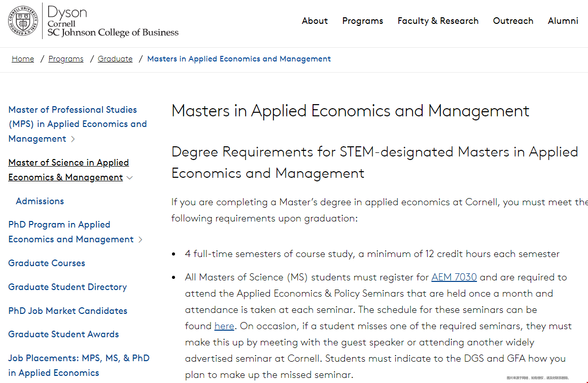This screenshot has height=383, width=588.
Task: Open PhD Job Market Candidates page
Action: (67, 311)
